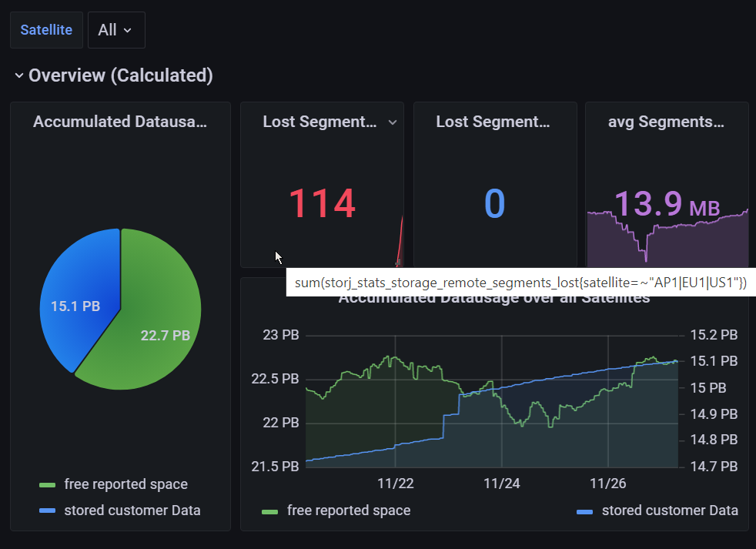Image resolution: width=756 pixels, height=549 pixels.
Task: Toggle 'stored customer Data' text in pie legend
Action: pos(132,510)
